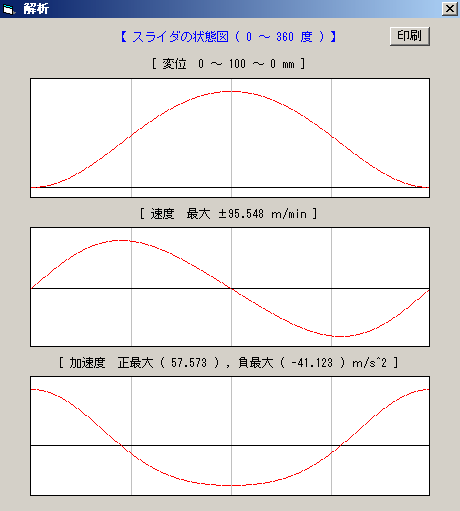Image resolution: width=460 pixels, height=511 pixels.
Task: Click the 印刷 print button
Action: (410, 36)
